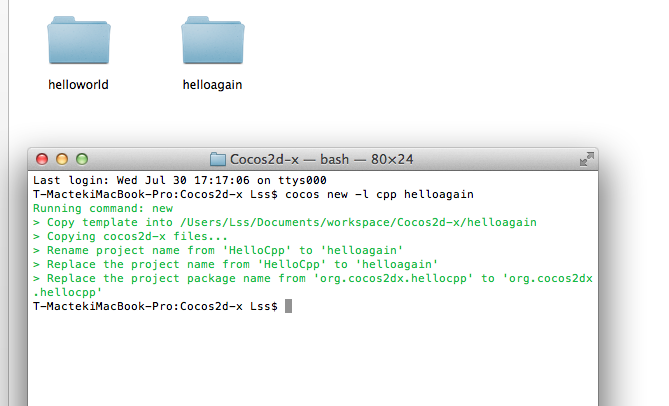Click the 'Last login: Wed Jul 30' line
This screenshot has height=406, width=669.
coord(180,180)
